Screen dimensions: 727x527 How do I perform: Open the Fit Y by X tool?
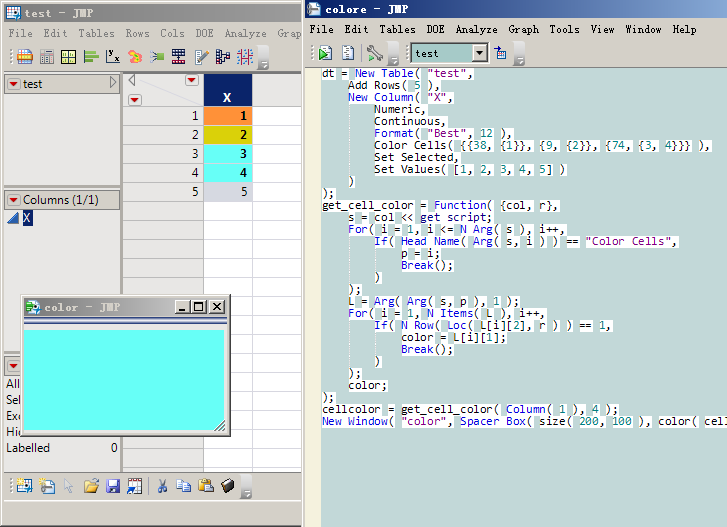click(x=113, y=57)
